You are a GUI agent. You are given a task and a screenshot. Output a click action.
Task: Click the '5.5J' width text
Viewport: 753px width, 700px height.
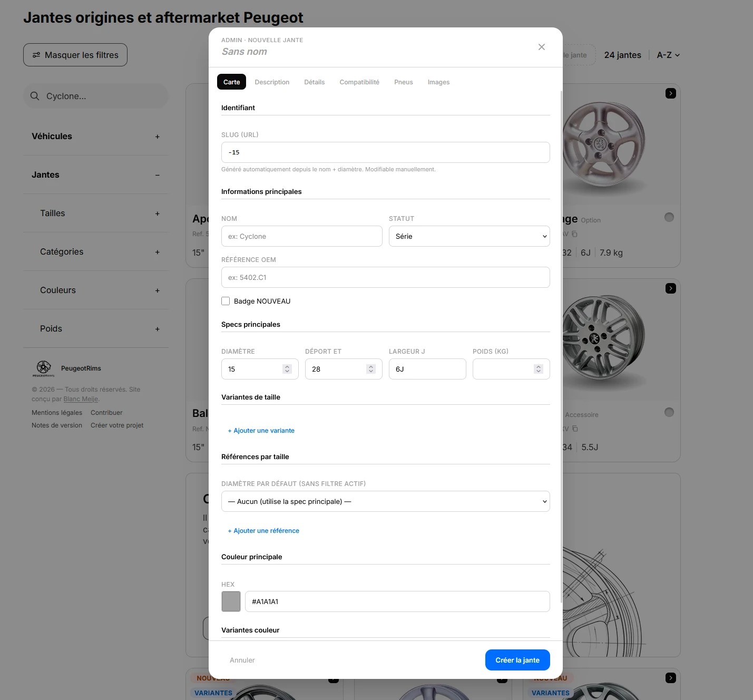[x=590, y=447]
